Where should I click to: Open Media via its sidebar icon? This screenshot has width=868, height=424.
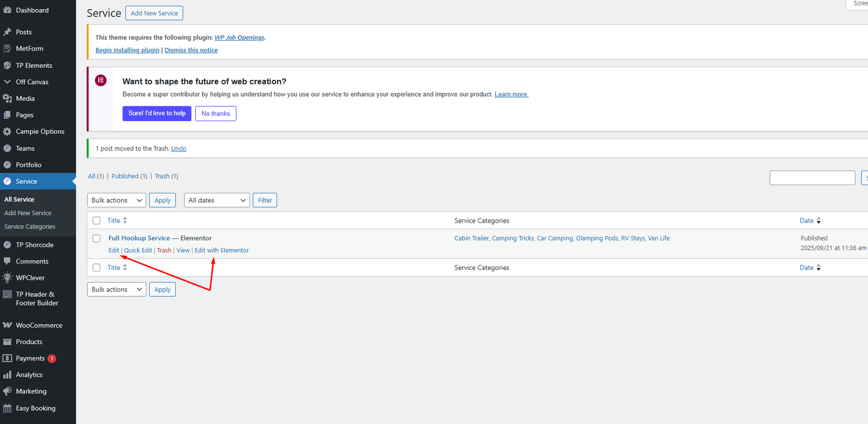point(7,98)
